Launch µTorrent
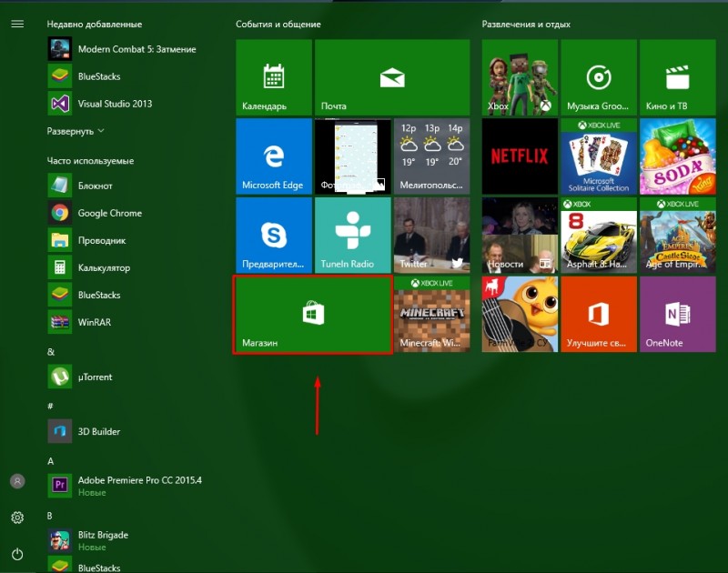 [x=80, y=377]
